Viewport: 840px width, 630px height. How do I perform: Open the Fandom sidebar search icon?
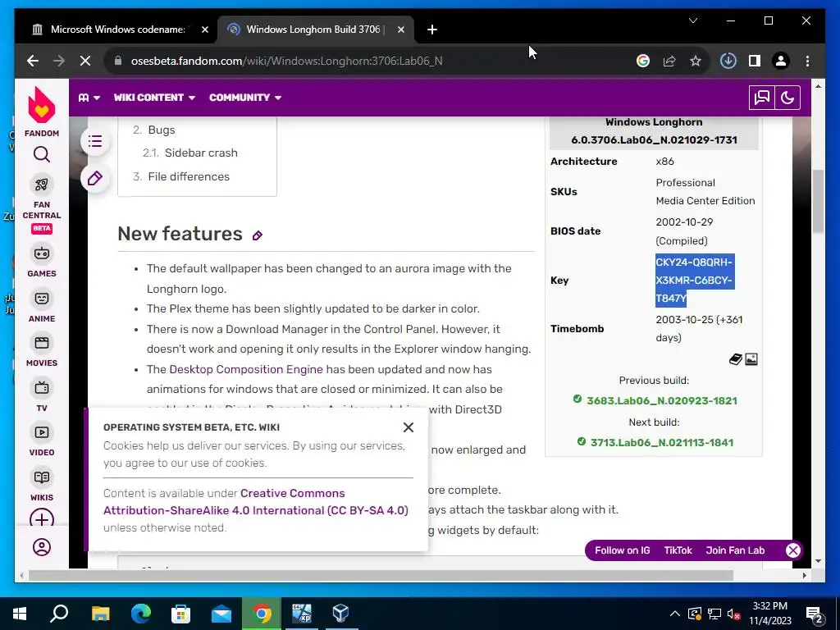(x=42, y=155)
